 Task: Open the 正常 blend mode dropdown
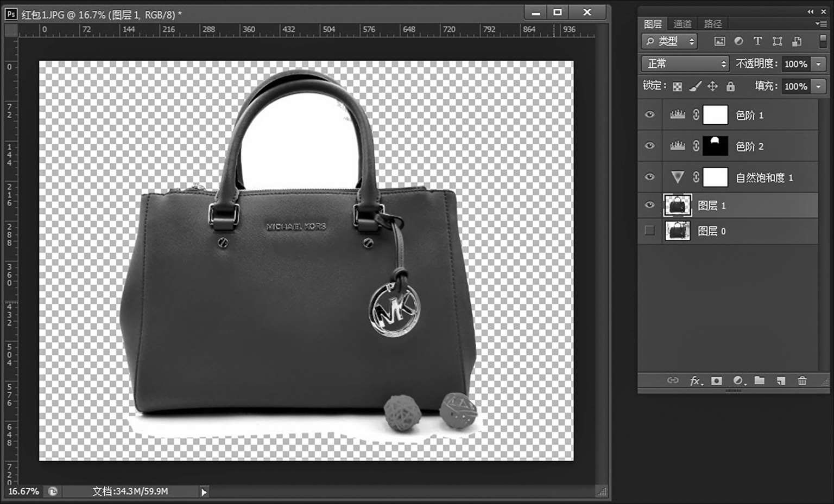[x=685, y=64]
